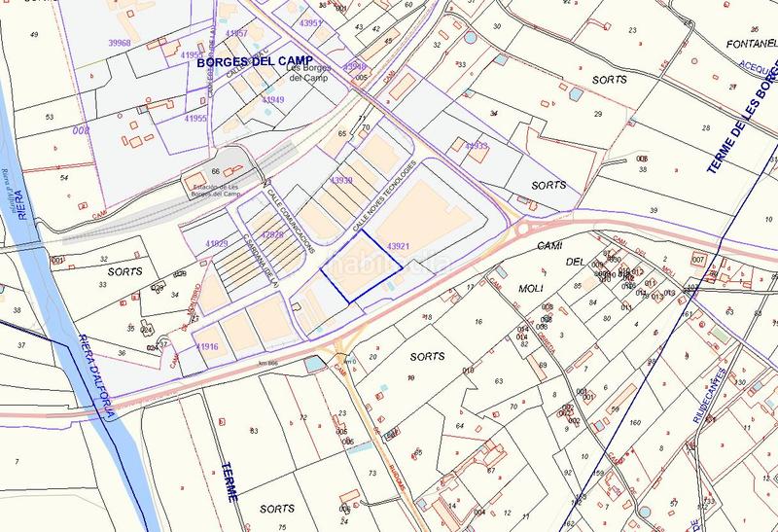Select block number 41955 near bottom
The height and width of the screenshot is (532, 778).
coord(195,118)
